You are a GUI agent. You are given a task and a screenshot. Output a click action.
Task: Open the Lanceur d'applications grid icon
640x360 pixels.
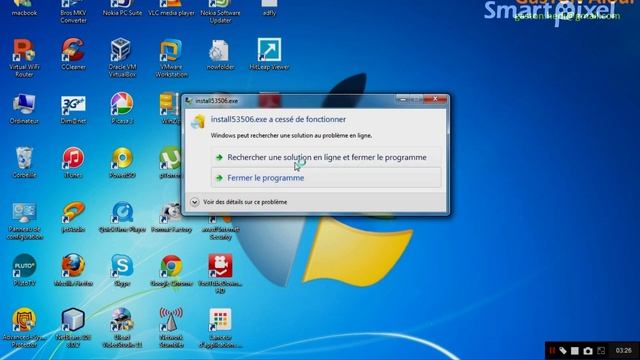[x=220, y=328]
